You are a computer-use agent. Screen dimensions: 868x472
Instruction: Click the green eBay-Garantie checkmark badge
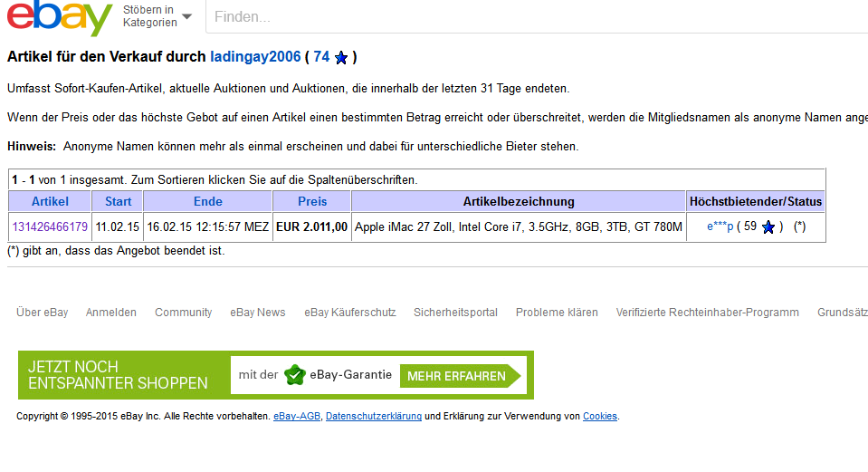[x=295, y=375]
